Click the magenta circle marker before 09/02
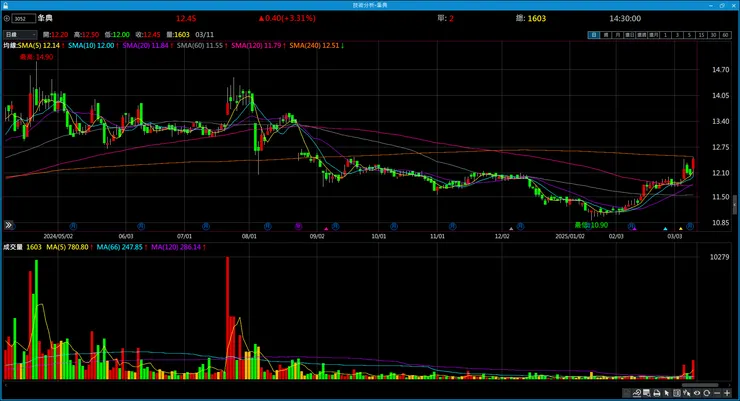This screenshot has width=740, height=401. pos(298,226)
